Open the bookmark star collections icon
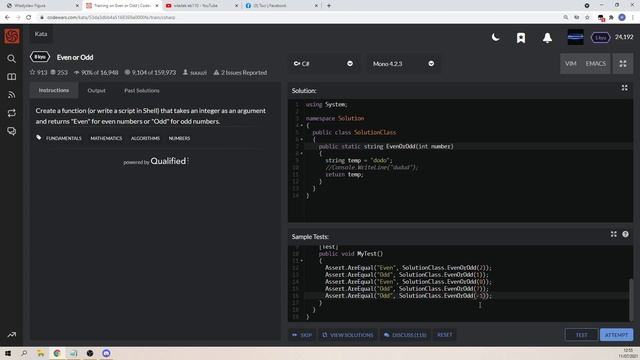The width and height of the screenshot is (640, 360). [x=521, y=38]
